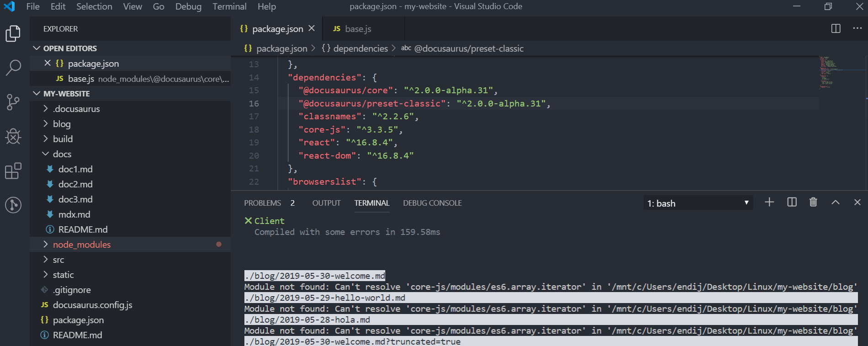This screenshot has width=868, height=346.
Task: Click the VS Code logo icon
Action: coord(9,6)
